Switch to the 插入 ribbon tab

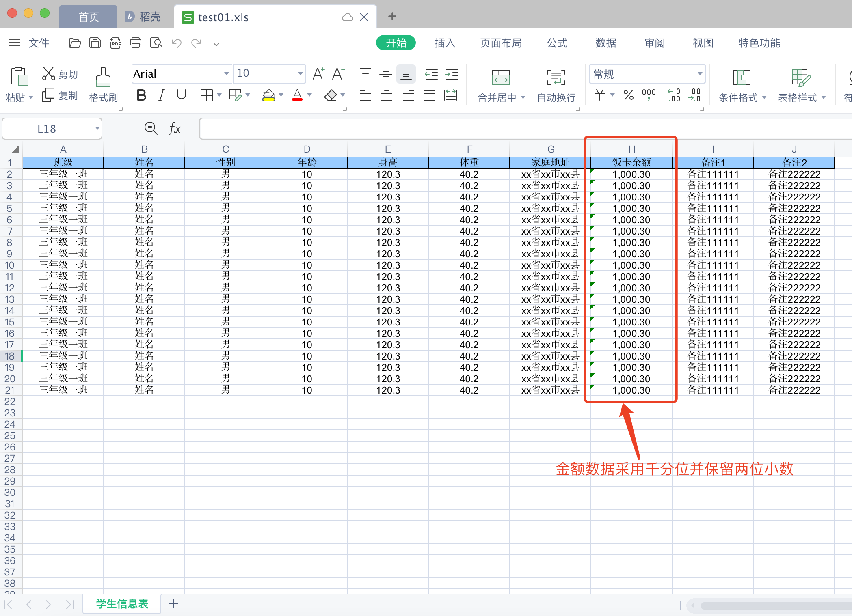tap(445, 43)
